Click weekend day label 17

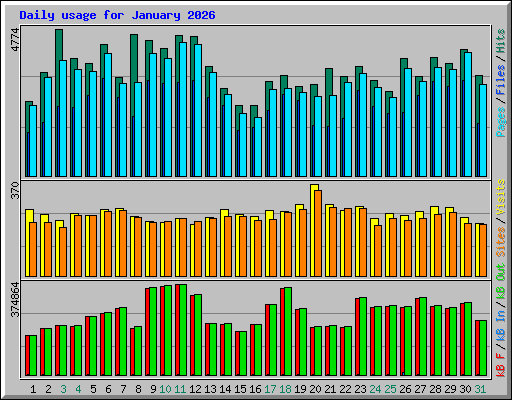click(x=270, y=389)
